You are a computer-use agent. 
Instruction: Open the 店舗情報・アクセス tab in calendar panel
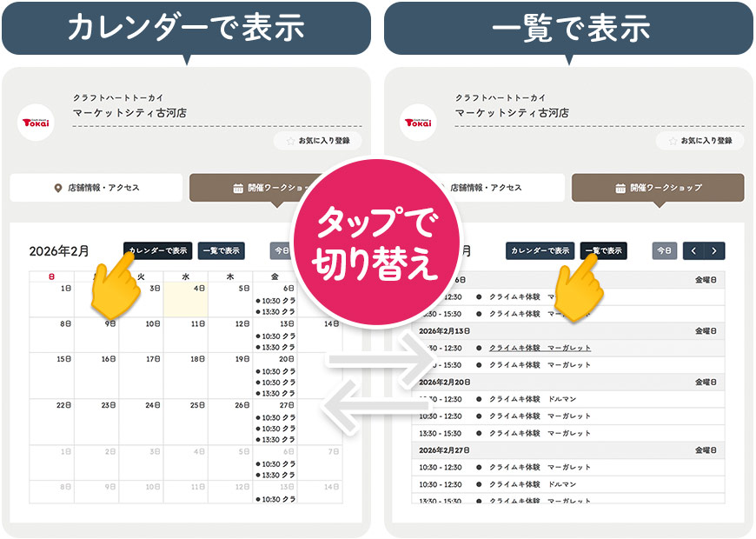point(96,188)
